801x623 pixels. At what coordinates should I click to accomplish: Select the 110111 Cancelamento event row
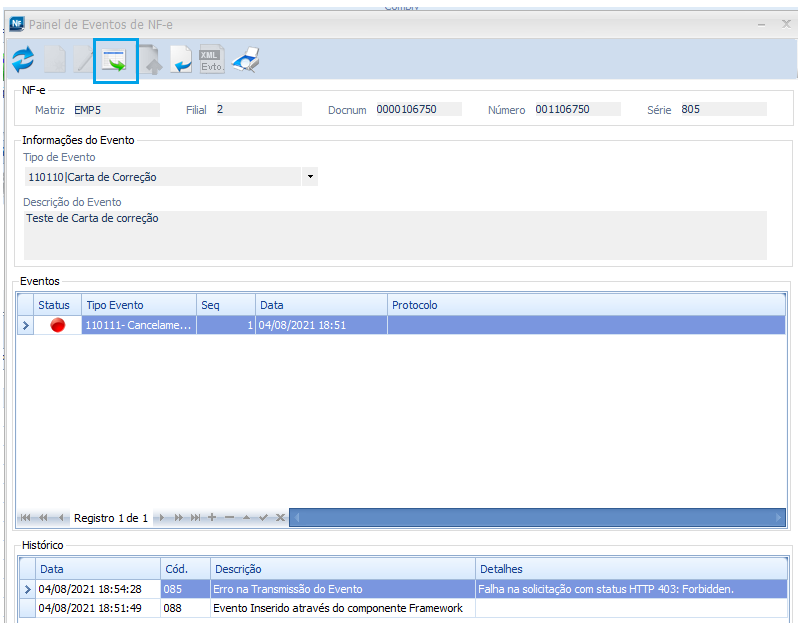[138, 325]
